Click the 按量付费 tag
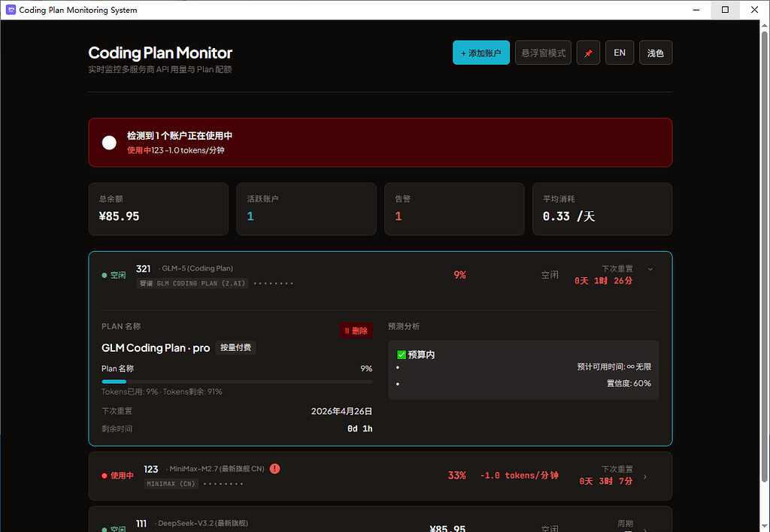 [x=235, y=347]
